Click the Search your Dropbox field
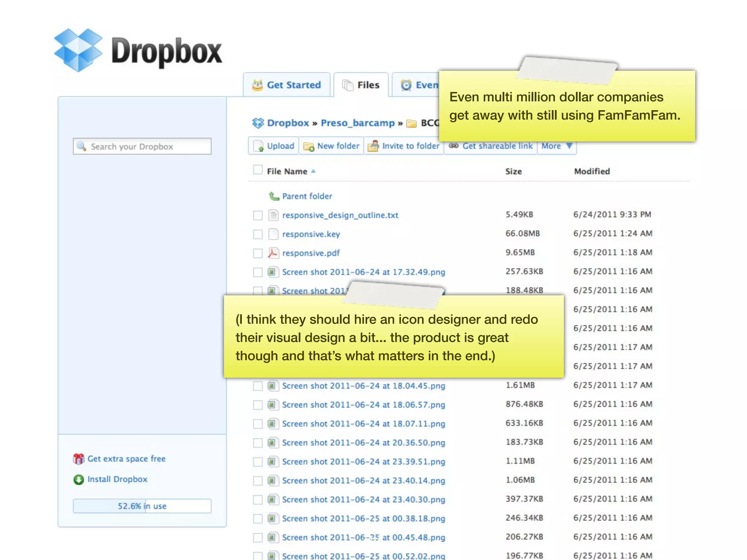Screen dimensions: 747x560 (x=142, y=147)
